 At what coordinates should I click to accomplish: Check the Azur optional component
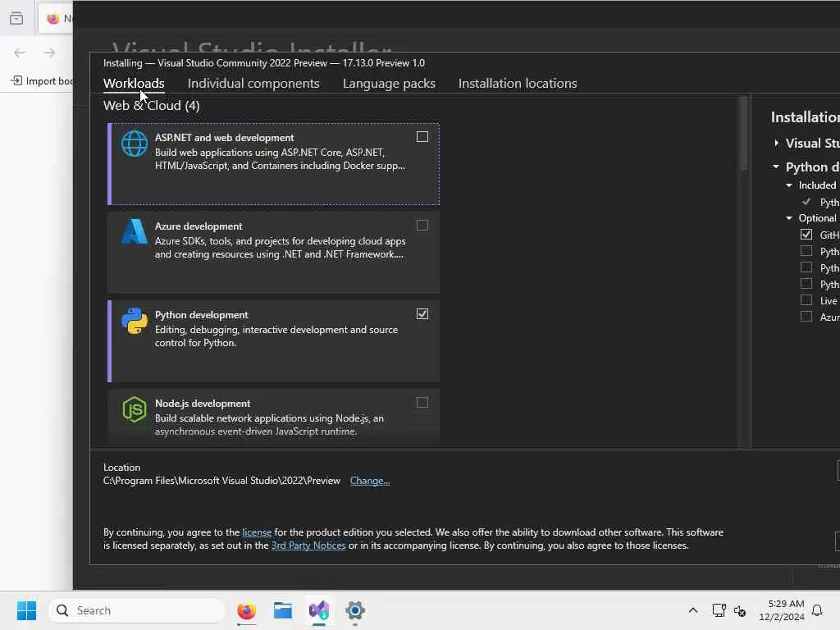806,316
